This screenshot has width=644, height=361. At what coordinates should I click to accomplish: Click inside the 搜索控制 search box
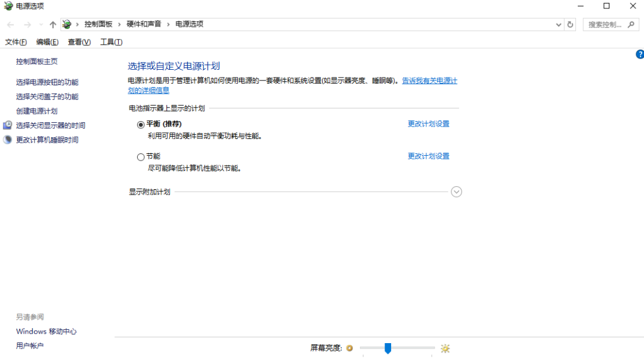click(x=605, y=24)
